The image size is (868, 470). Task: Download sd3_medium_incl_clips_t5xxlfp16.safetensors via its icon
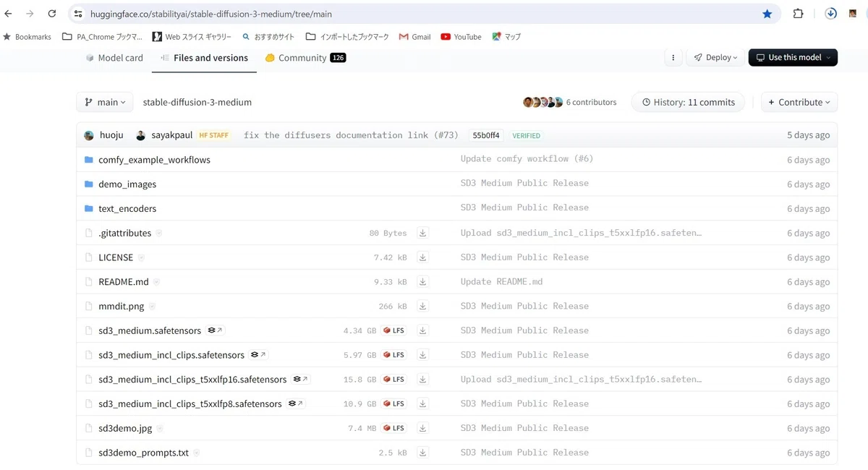[x=423, y=380]
